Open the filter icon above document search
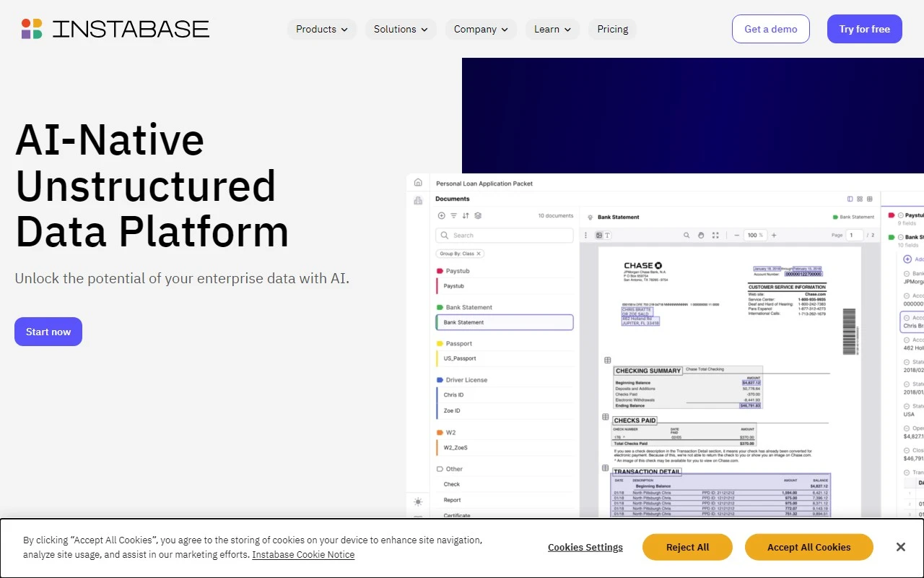The width and height of the screenshot is (924, 578). pyautogui.click(x=453, y=215)
